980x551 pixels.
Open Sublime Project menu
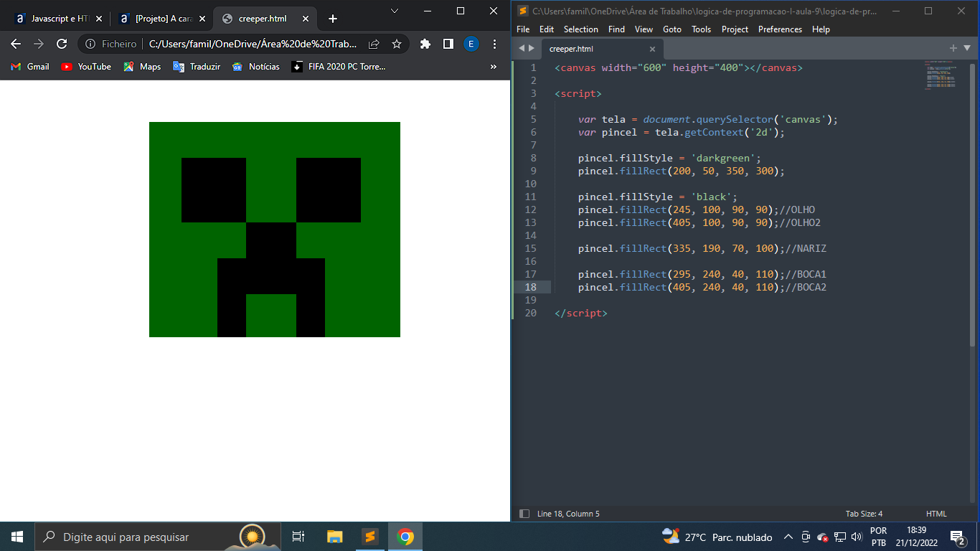coord(735,29)
